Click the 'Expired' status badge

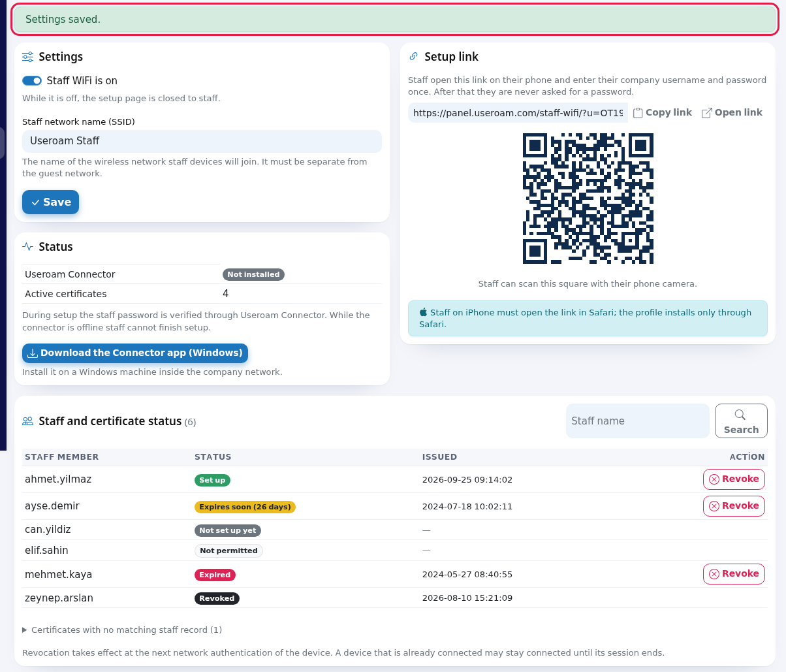(215, 575)
